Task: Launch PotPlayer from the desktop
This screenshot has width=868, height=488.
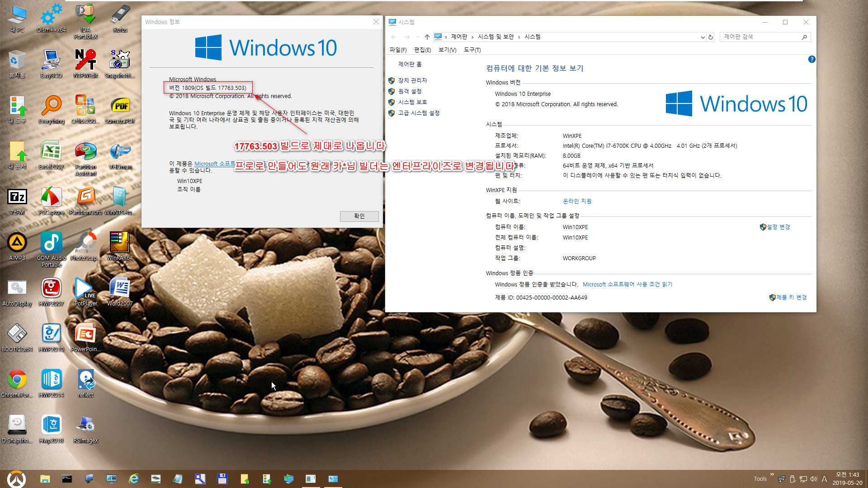Action: click(85, 292)
